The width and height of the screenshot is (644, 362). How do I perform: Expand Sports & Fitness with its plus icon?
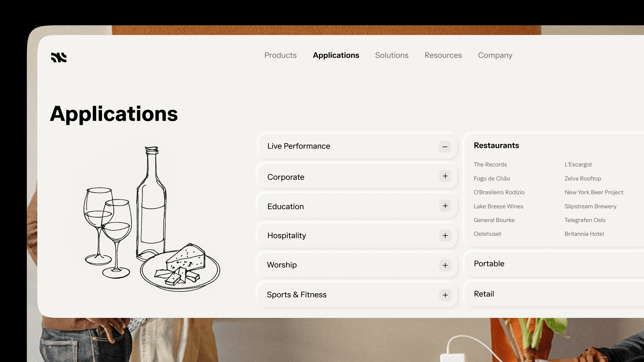445,295
